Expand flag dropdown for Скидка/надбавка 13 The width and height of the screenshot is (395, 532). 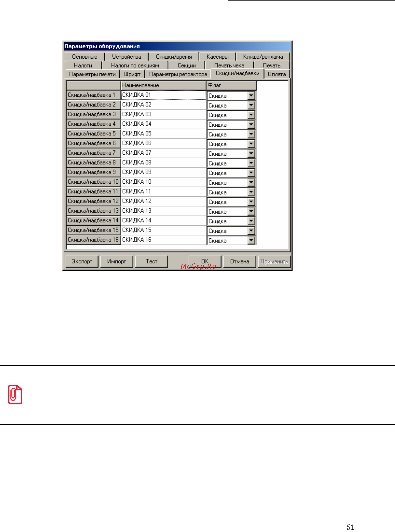pyautogui.click(x=251, y=211)
